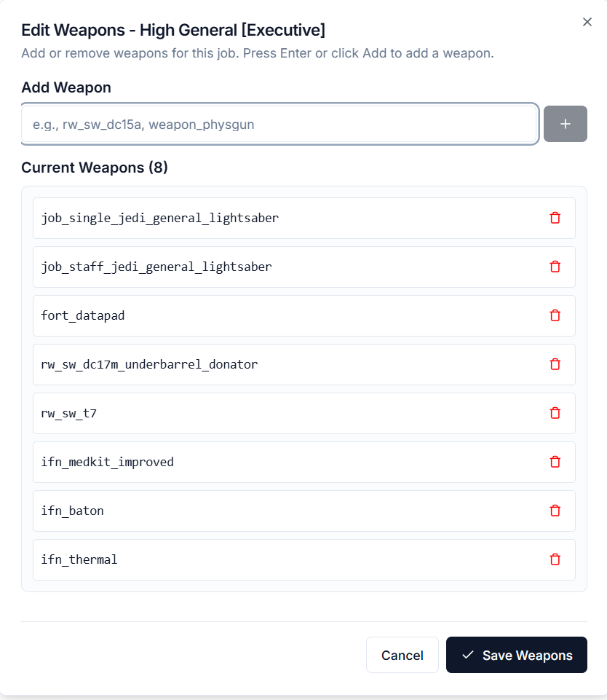Image resolution: width=607 pixels, height=700 pixels.
Task: Delete the ifn_baton weapon
Action: pyautogui.click(x=555, y=511)
